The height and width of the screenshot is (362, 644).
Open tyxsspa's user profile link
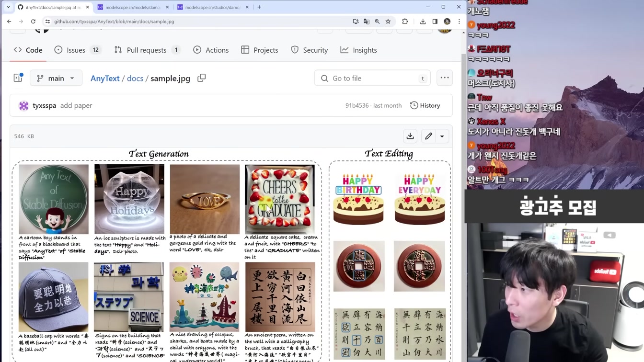tap(45, 105)
